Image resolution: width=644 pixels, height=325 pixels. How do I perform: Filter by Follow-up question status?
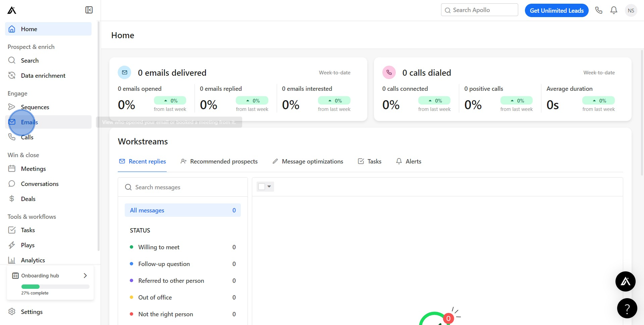click(183, 264)
